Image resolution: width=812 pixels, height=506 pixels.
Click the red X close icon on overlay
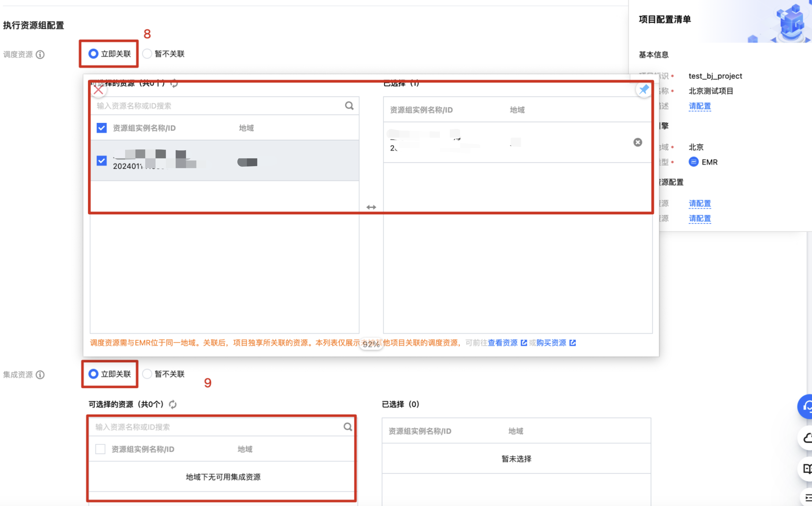98,90
